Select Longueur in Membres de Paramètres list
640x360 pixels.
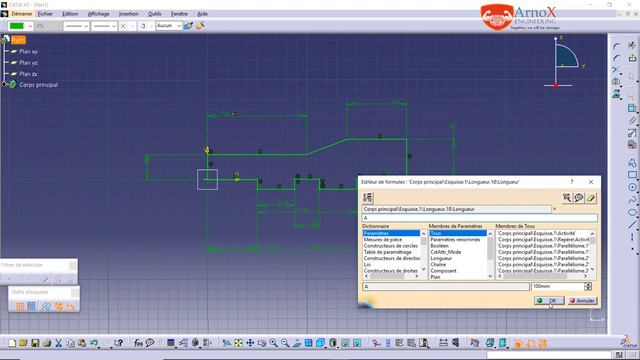pos(441,258)
